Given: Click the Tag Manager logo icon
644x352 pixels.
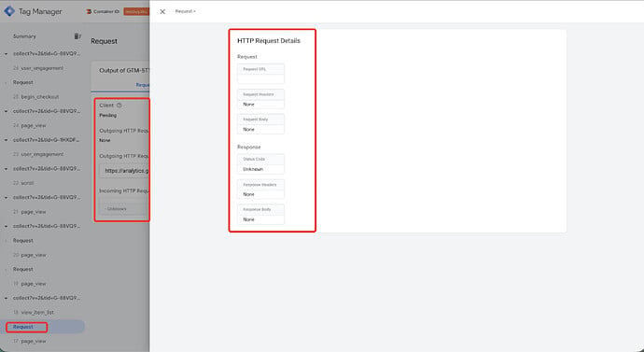Looking at the screenshot, I should click(x=9, y=11).
